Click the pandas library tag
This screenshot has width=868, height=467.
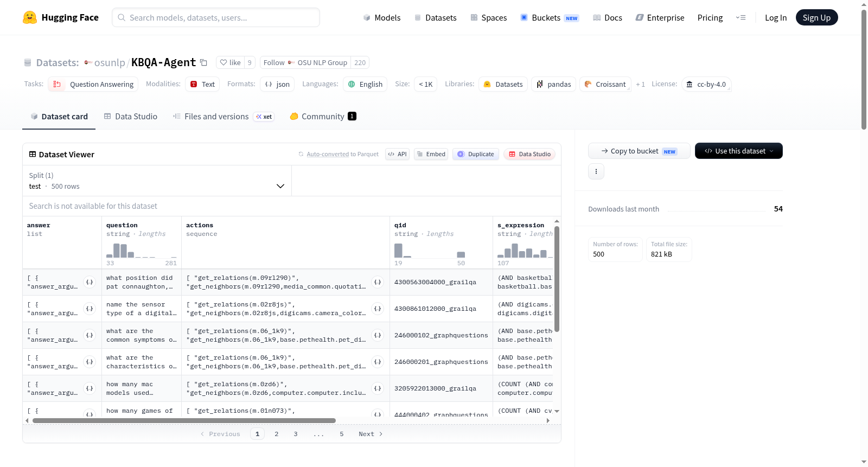[x=553, y=84]
